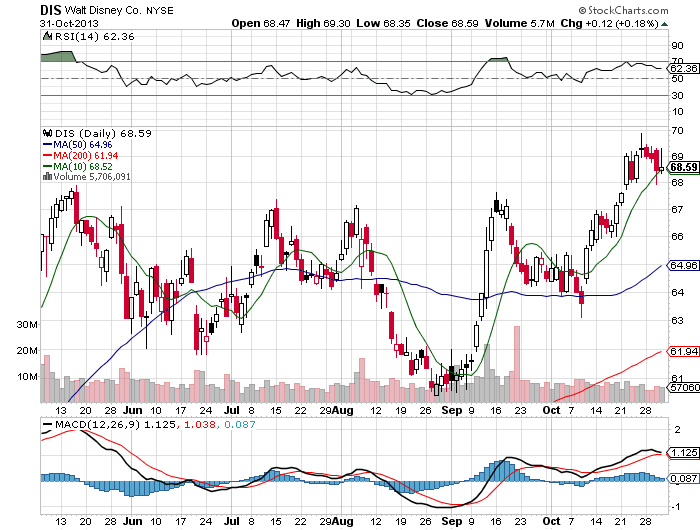Click the Walt Disney Co. NYSE label
Screen dimensions: 700x530
(x=119, y=10)
